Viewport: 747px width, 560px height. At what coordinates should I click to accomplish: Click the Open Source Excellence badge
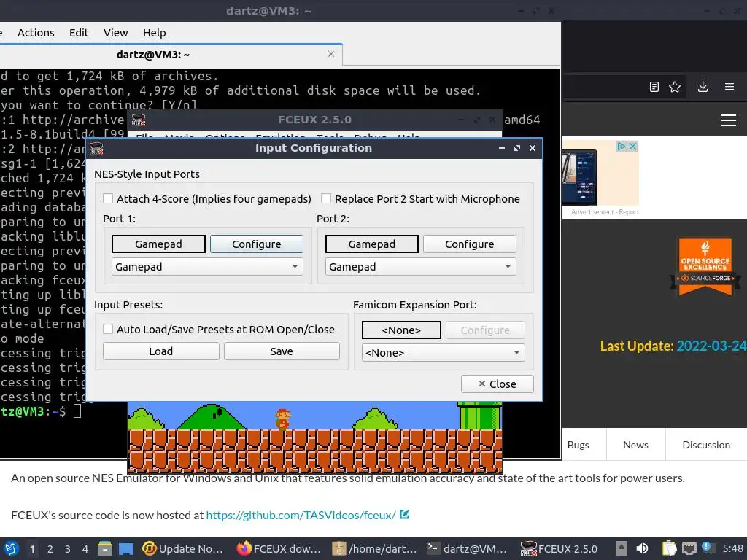705,267
